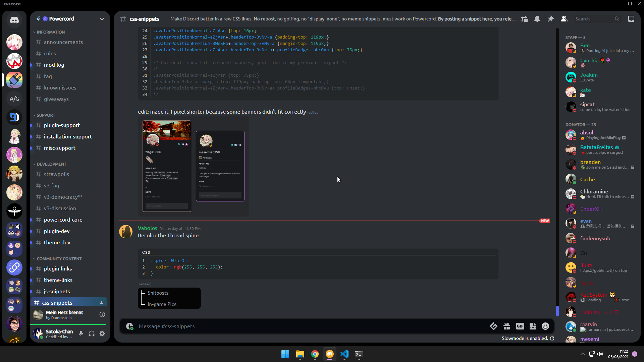The height and width of the screenshot is (362, 644).
Task: Show hidden system tray icons
Action: pyautogui.click(x=583, y=354)
